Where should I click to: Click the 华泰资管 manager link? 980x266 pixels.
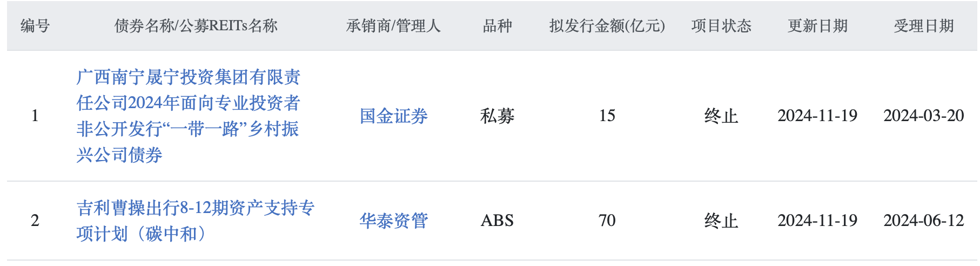(393, 221)
